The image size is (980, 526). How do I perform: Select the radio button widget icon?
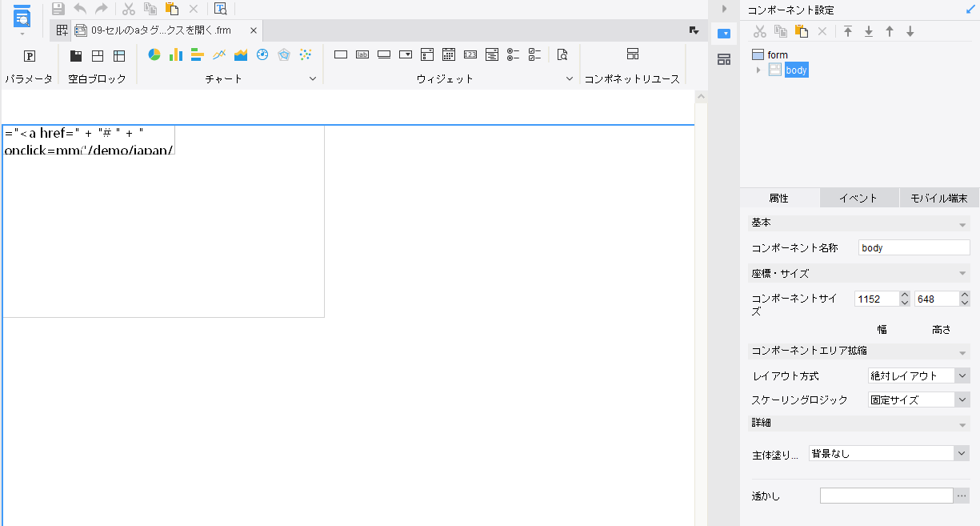point(512,54)
